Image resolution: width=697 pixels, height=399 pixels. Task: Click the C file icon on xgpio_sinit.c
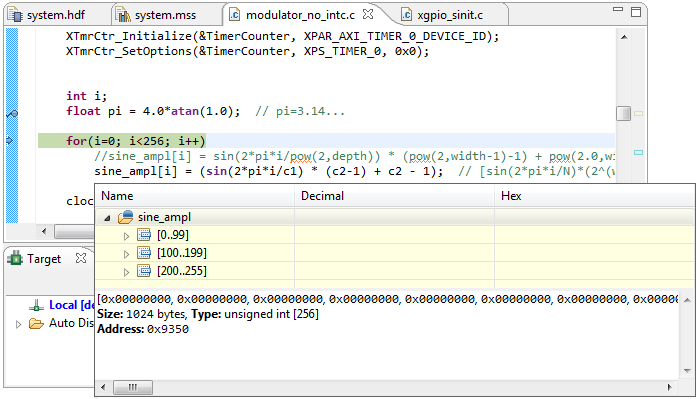pyautogui.click(x=406, y=15)
